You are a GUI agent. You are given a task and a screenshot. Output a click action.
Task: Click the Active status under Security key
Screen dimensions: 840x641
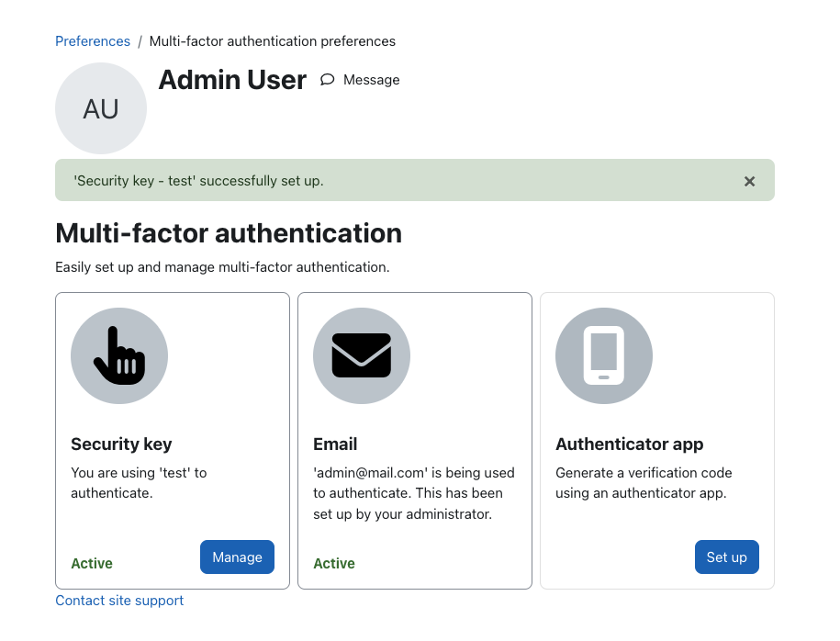pyautogui.click(x=92, y=563)
